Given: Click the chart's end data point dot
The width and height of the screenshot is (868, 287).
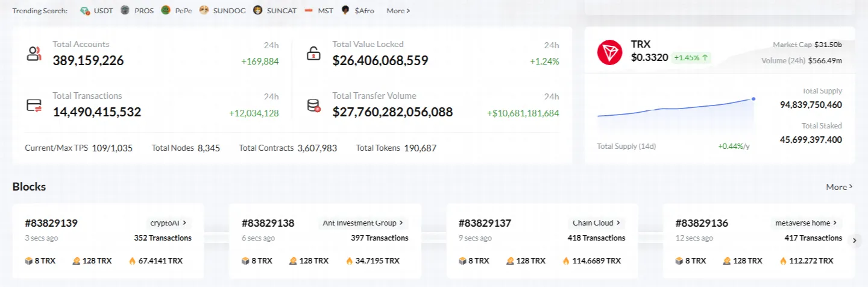Looking at the screenshot, I should click(753, 99).
